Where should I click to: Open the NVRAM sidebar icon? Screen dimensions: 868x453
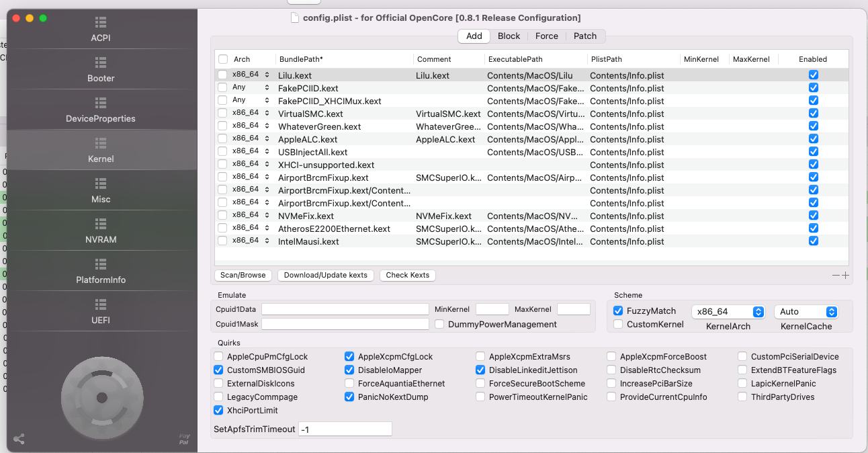[101, 224]
